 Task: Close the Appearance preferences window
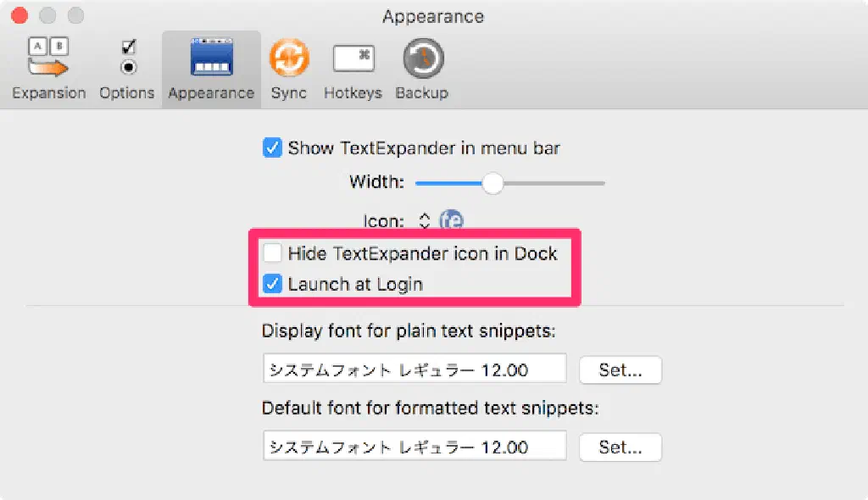point(19,16)
